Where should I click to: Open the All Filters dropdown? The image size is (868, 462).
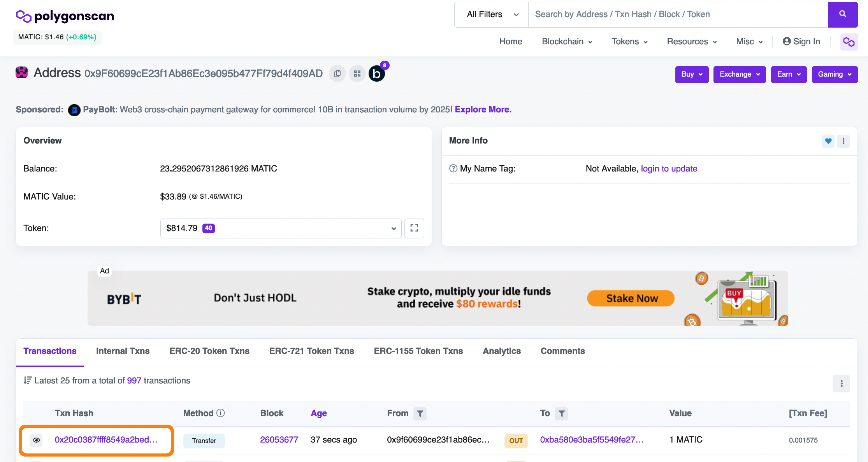click(491, 14)
